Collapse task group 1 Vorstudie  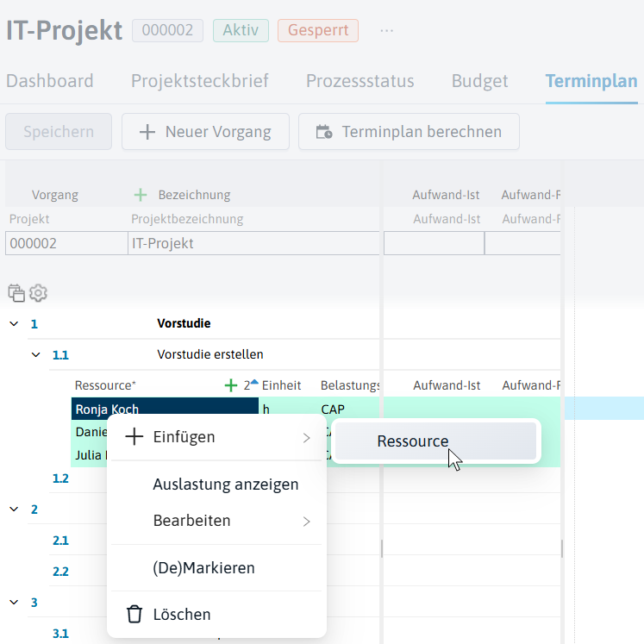point(14,323)
